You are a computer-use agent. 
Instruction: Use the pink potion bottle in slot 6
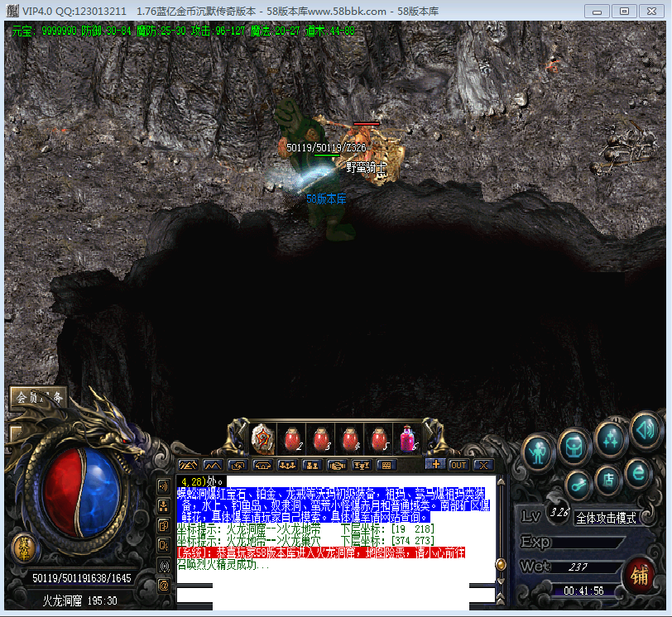[x=407, y=439]
